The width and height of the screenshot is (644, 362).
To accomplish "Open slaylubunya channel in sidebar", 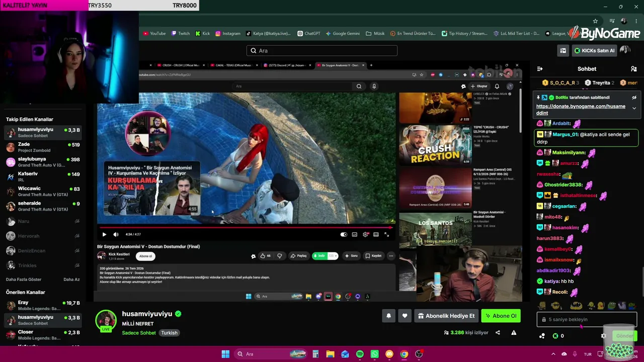I will point(43,162).
